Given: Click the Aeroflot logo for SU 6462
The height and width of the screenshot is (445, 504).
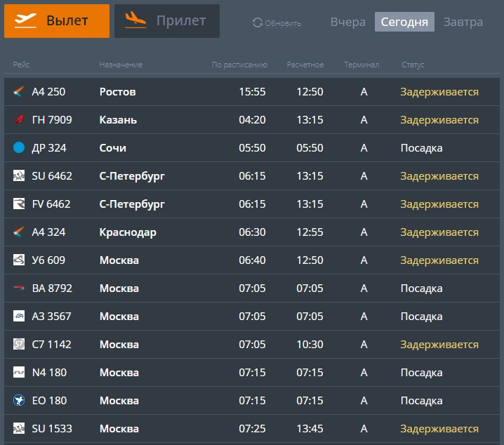Looking at the screenshot, I should pyautogui.click(x=19, y=175).
